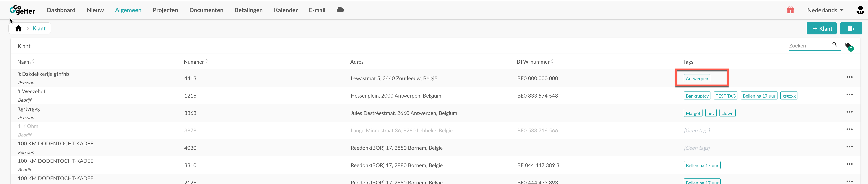Image resolution: width=868 pixels, height=184 pixels.
Task: Click Bellen na 17 uur tag on 't Weezehof
Action: 759,96
